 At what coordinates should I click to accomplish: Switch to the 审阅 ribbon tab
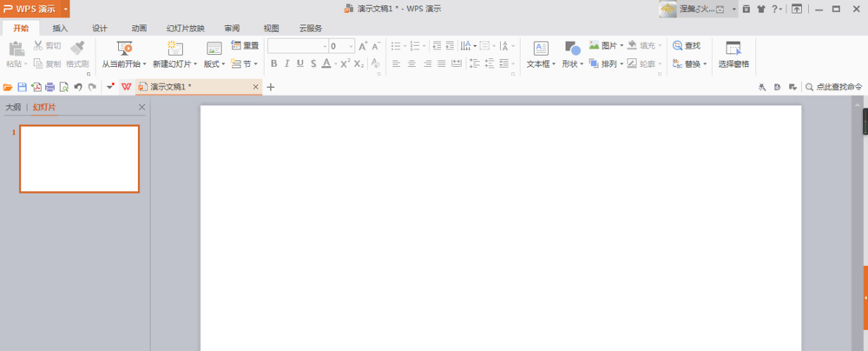click(x=232, y=29)
